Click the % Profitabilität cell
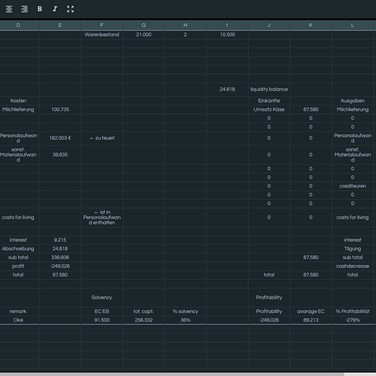The width and height of the screenshot is (376, 376). [x=353, y=311]
